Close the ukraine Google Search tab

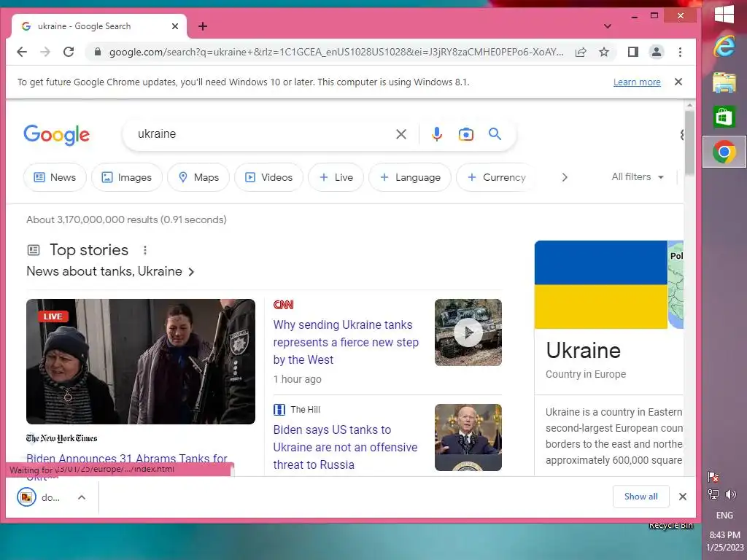[175, 26]
